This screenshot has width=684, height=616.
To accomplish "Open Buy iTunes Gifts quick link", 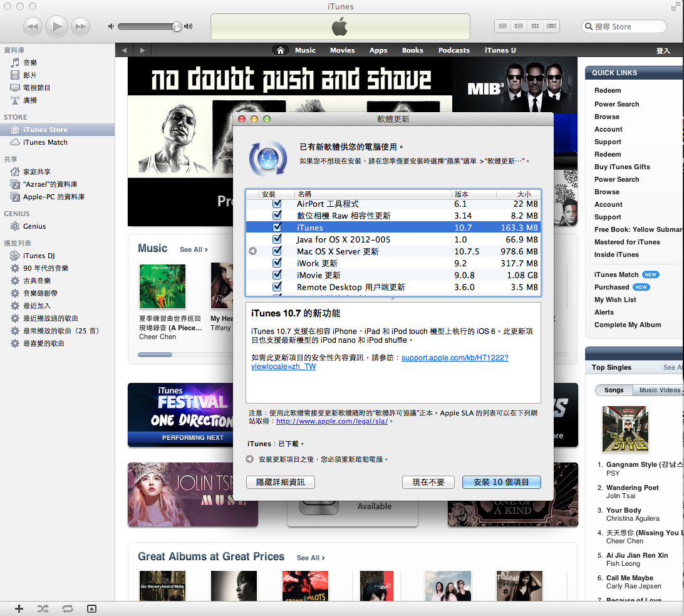I will pos(622,167).
